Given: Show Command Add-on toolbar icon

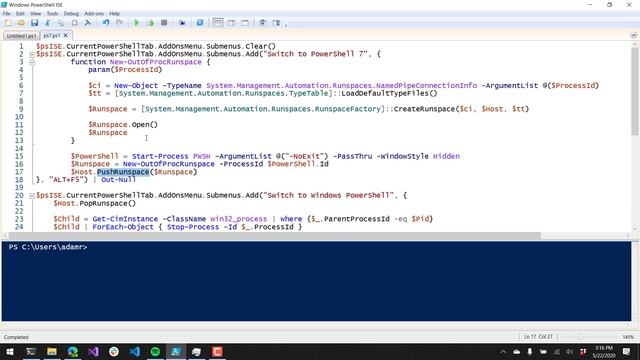Looking at the screenshot, I should (x=276, y=23).
